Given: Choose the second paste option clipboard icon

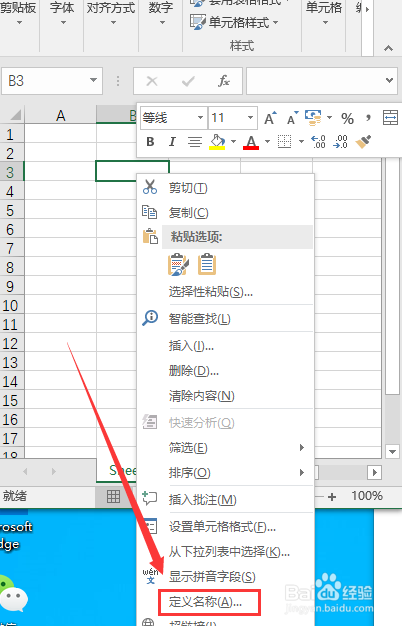Looking at the screenshot, I should 207,264.
